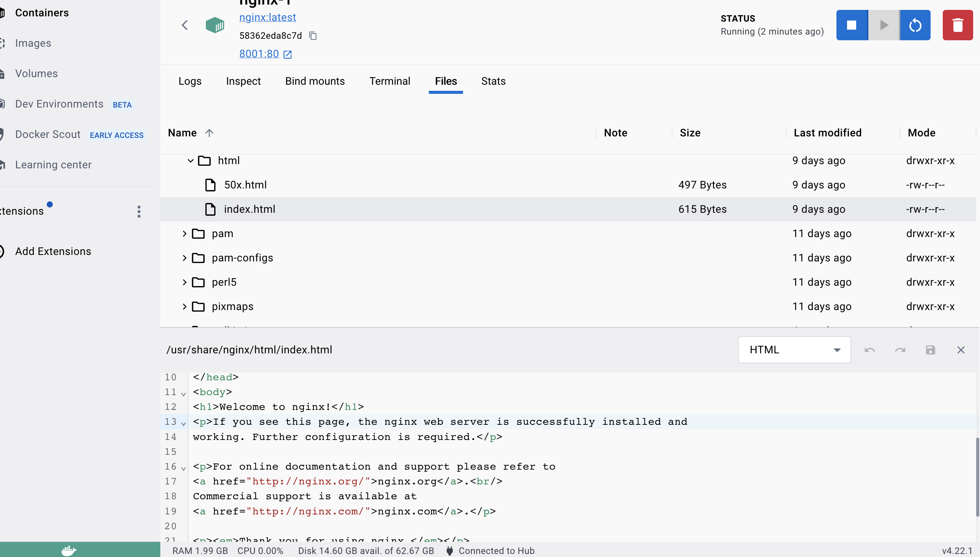Stop the running nginx container
This screenshot has width=980, height=557.
click(852, 25)
